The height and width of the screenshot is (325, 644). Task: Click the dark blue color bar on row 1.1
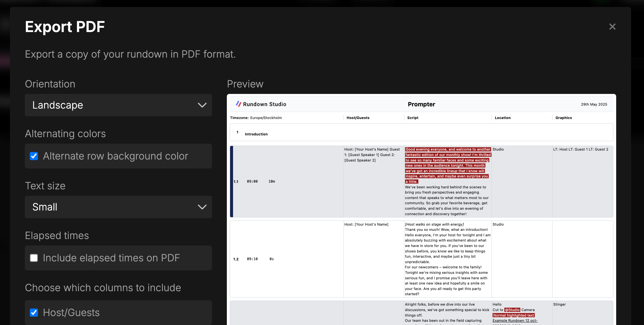point(232,181)
